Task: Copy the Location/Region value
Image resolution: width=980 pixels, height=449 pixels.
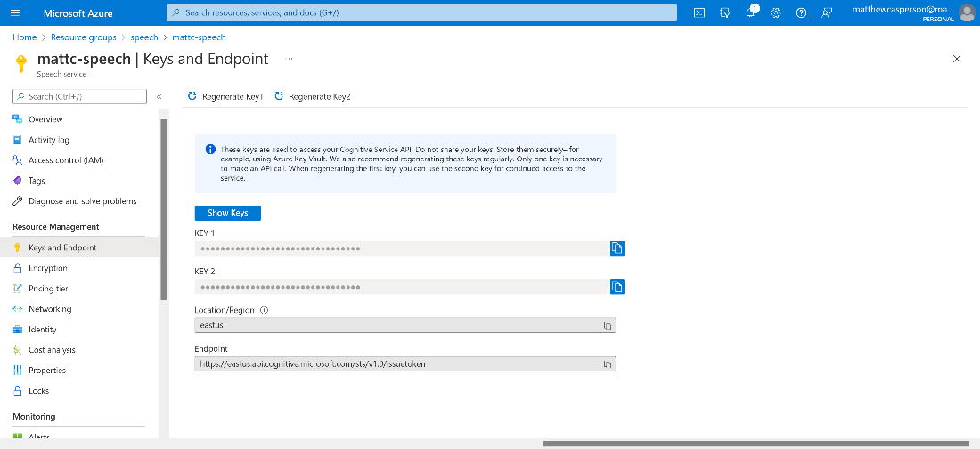Action: point(607,326)
